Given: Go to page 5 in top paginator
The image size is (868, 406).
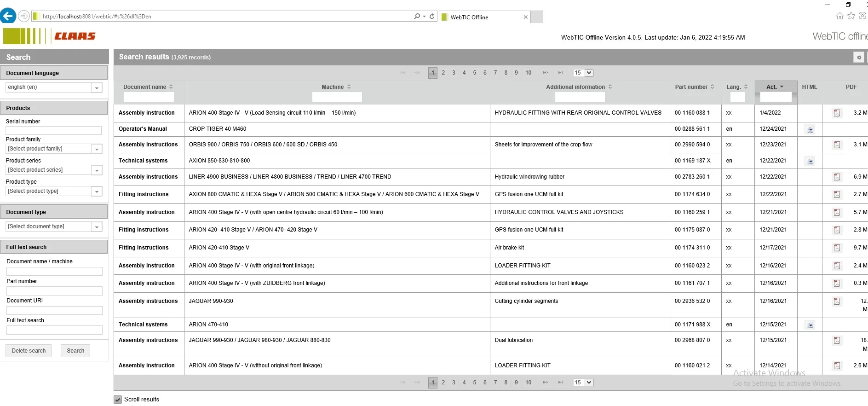Looking at the screenshot, I should [475, 73].
